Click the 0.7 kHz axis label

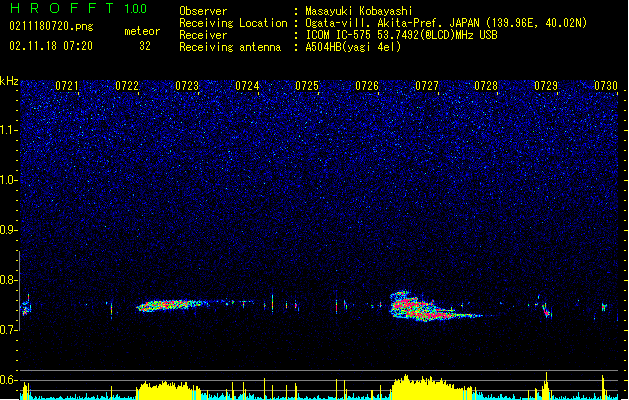9,330
